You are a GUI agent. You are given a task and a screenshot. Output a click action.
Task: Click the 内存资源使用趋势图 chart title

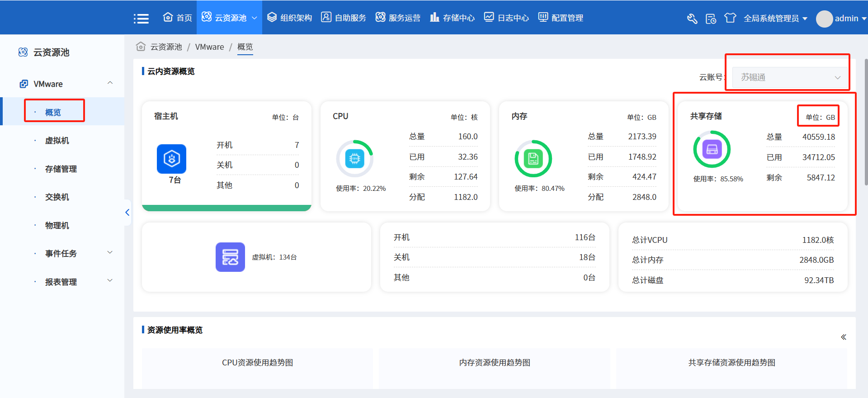pos(495,362)
